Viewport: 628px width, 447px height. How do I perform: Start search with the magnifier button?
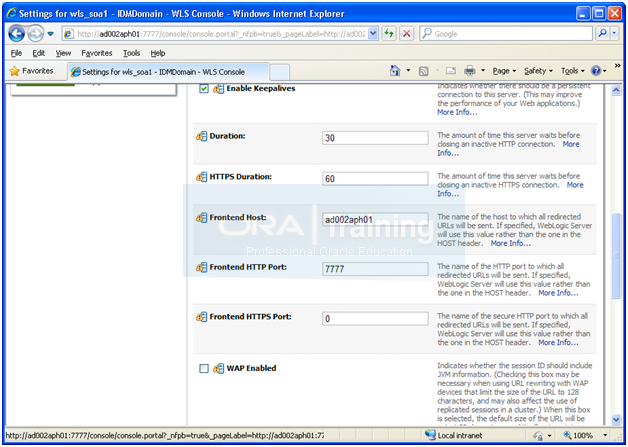602,34
